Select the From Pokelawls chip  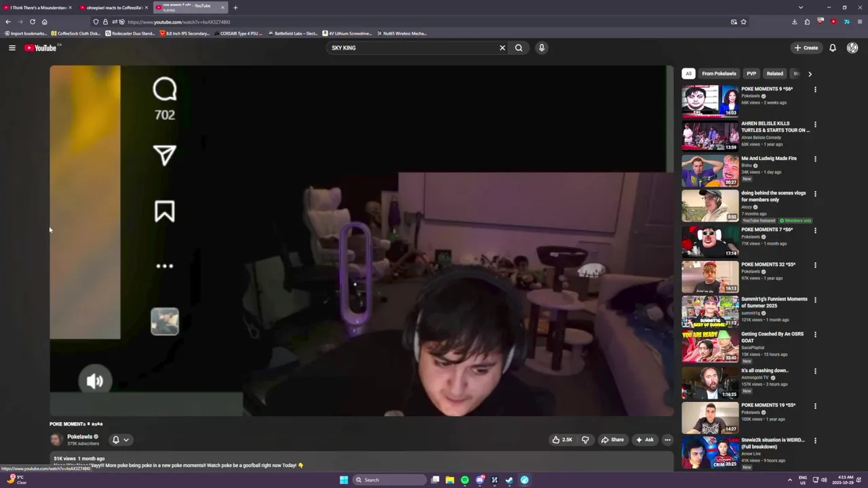719,73
